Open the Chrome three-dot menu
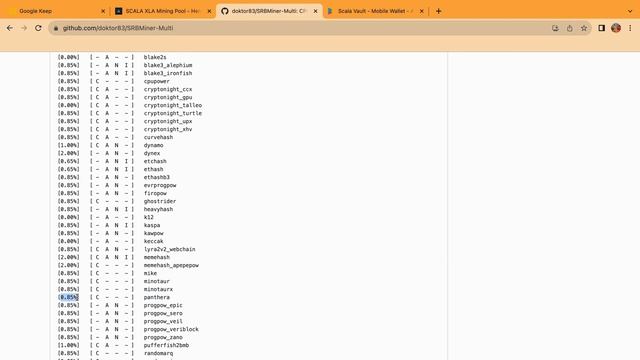 click(x=630, y=28)
